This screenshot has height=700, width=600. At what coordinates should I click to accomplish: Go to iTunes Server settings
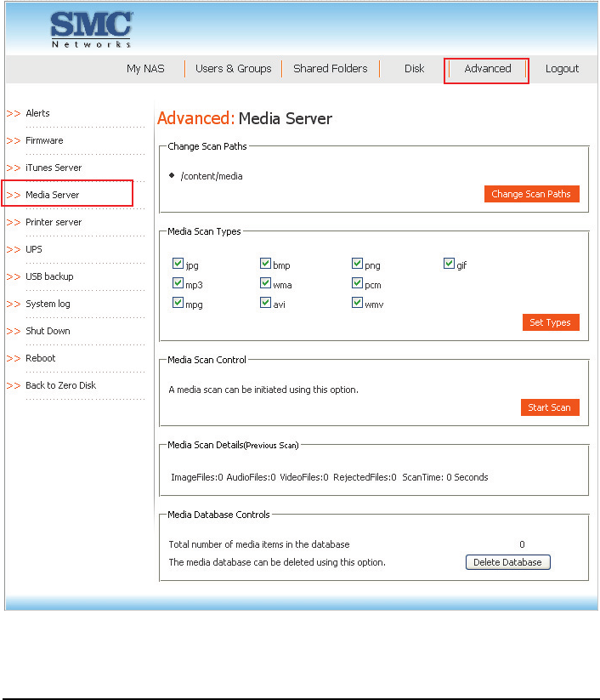(54, 168)
